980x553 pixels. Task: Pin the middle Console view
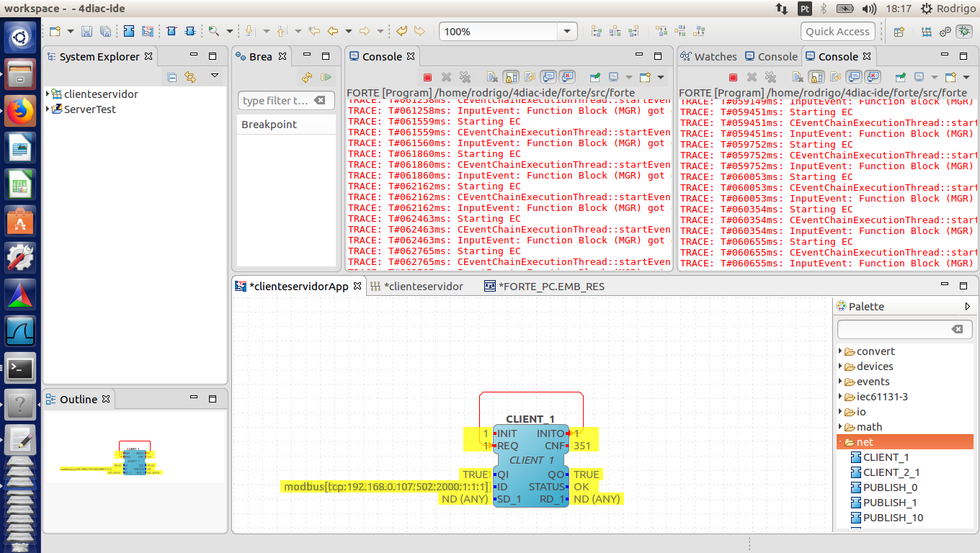(595, 77)
